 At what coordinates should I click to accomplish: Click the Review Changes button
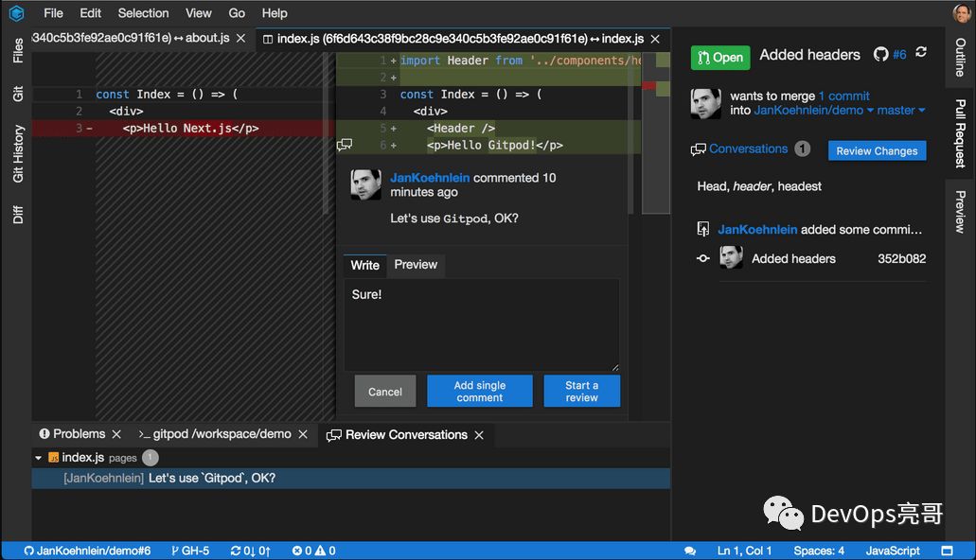click(x=877, y=150)
